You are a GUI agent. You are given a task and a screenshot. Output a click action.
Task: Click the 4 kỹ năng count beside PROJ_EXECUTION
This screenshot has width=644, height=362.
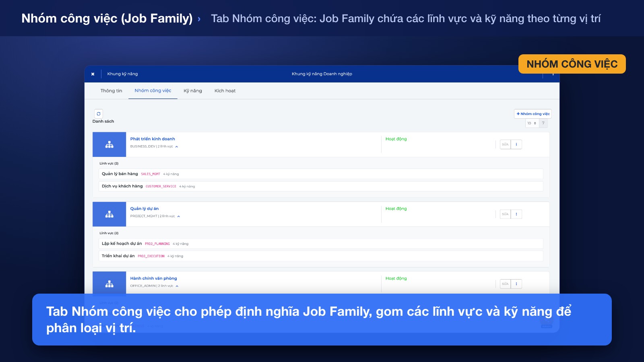pos(175,256)
